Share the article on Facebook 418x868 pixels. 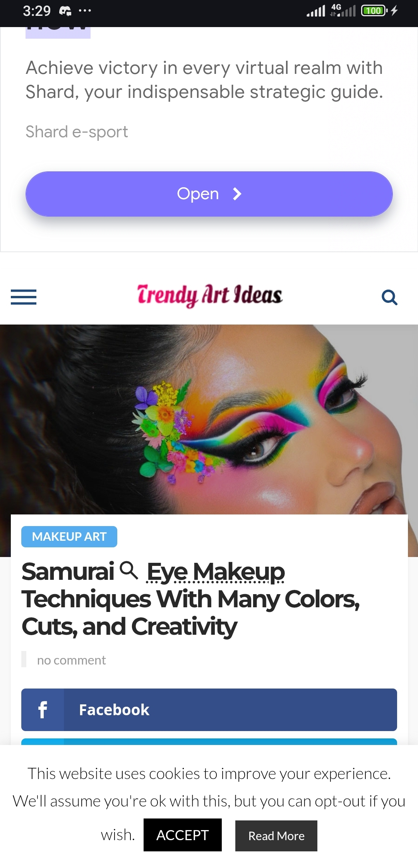pos(209,710)
